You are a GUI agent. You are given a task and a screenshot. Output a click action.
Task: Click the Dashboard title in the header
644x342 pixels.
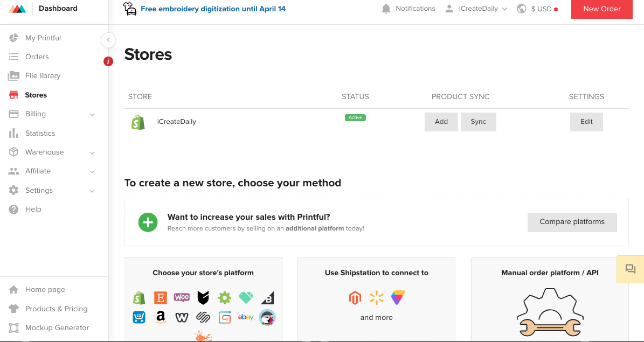point(58,8)
